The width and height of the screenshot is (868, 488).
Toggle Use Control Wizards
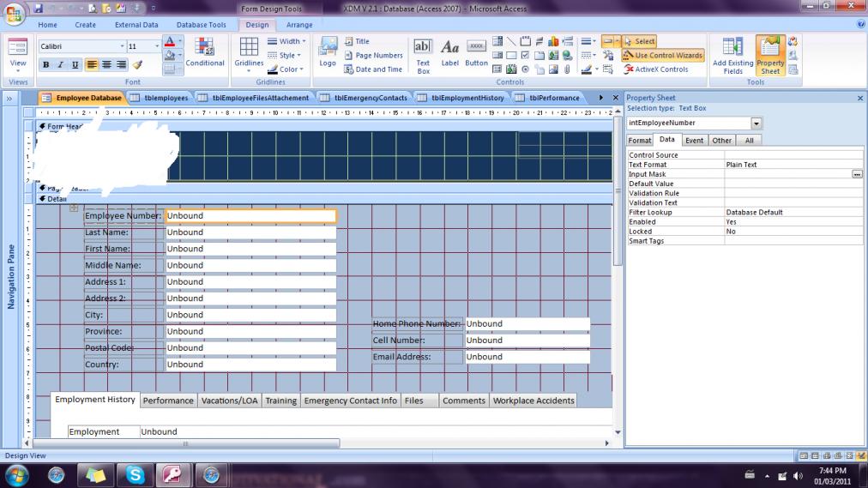click(662, 56)
